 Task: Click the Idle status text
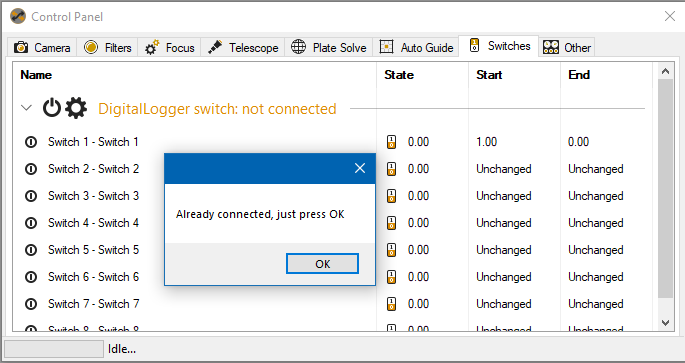(x=122, y=349)
